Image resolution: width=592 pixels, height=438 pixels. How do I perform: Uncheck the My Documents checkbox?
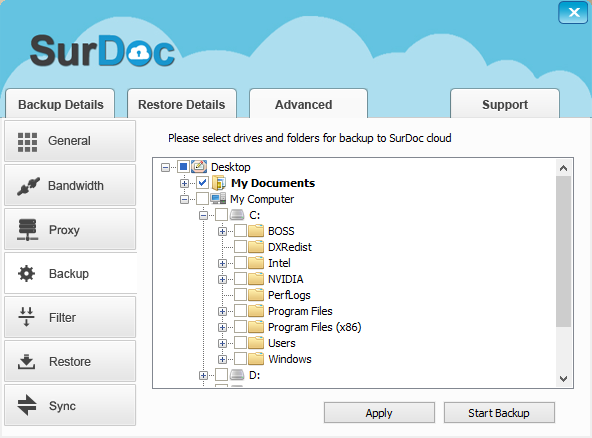pos(202,183)
